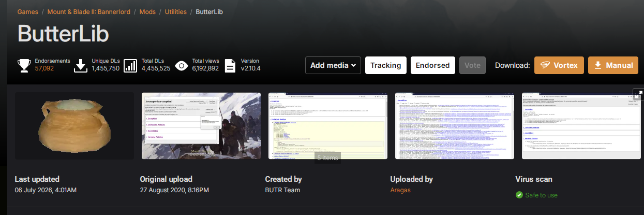Click the '06 July 2026, 4:01AM' last updated date

point(46,190)
